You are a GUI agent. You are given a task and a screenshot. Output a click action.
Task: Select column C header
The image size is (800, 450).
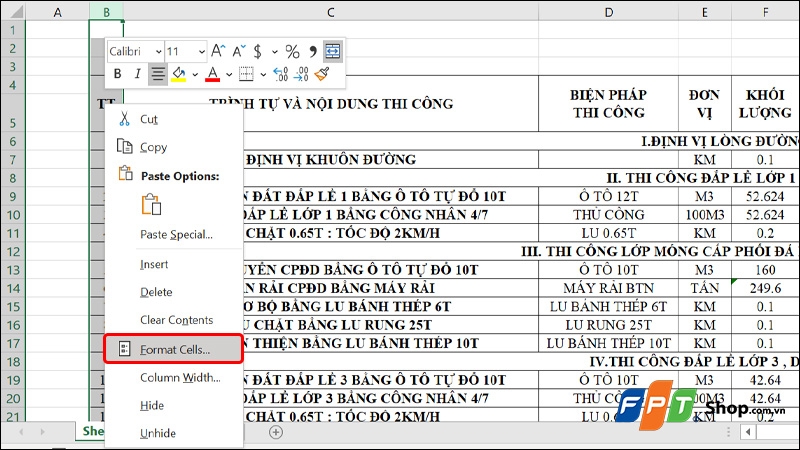(331, 12)
